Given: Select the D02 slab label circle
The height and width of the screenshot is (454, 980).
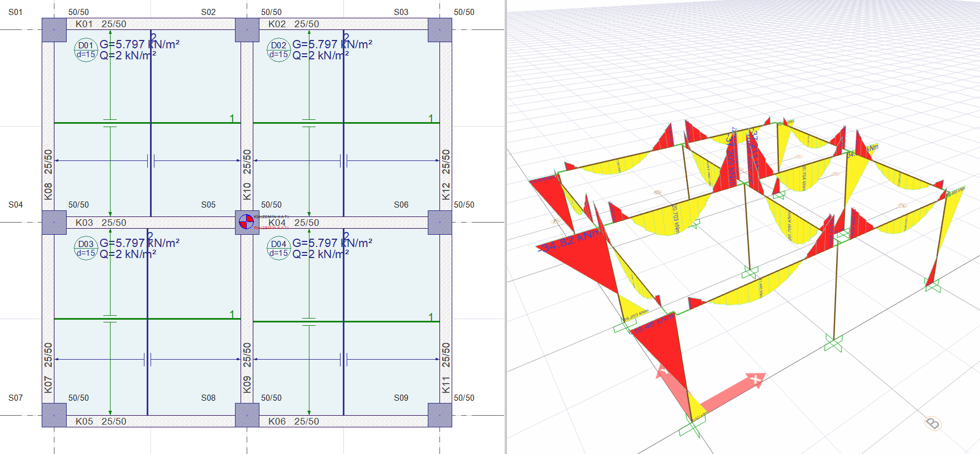Looking at the screenshot, I should pos(278,50).
